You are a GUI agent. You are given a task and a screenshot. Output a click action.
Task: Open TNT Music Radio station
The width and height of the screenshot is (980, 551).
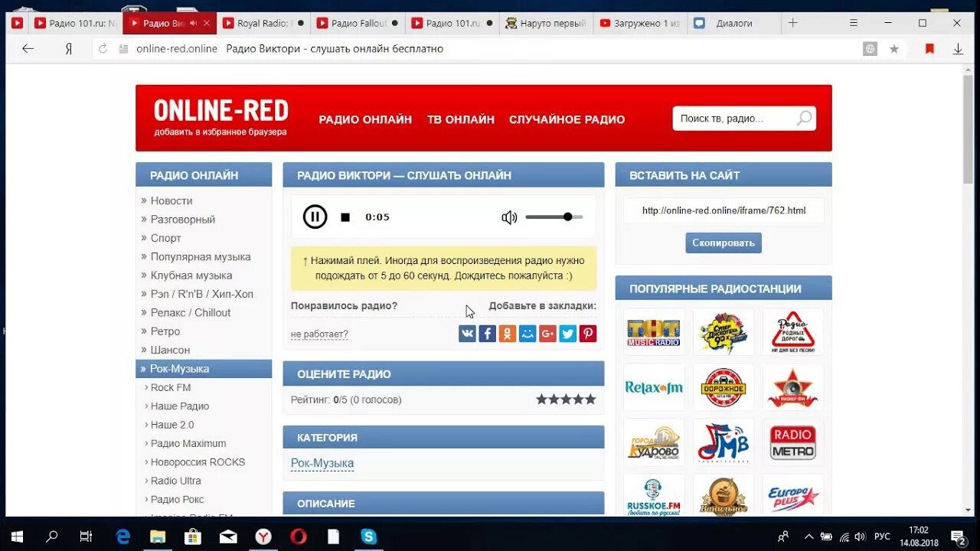654,332
